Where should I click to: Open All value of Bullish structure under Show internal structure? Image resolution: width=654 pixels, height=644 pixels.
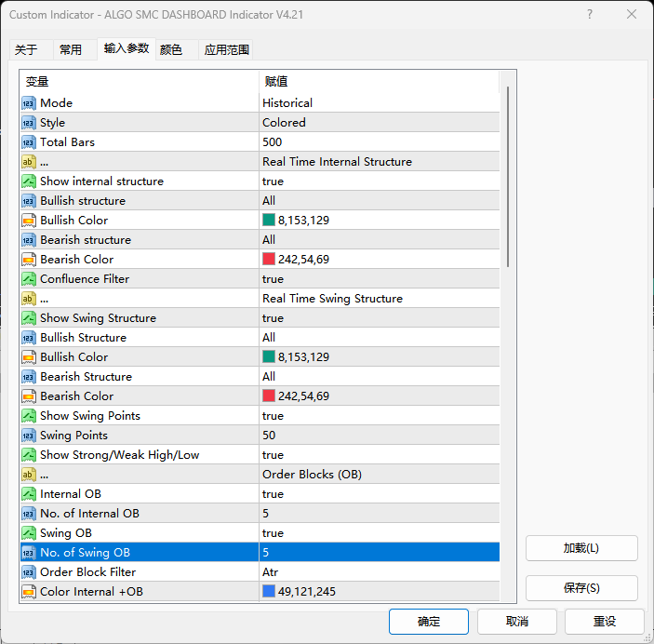tap(380, 201)
